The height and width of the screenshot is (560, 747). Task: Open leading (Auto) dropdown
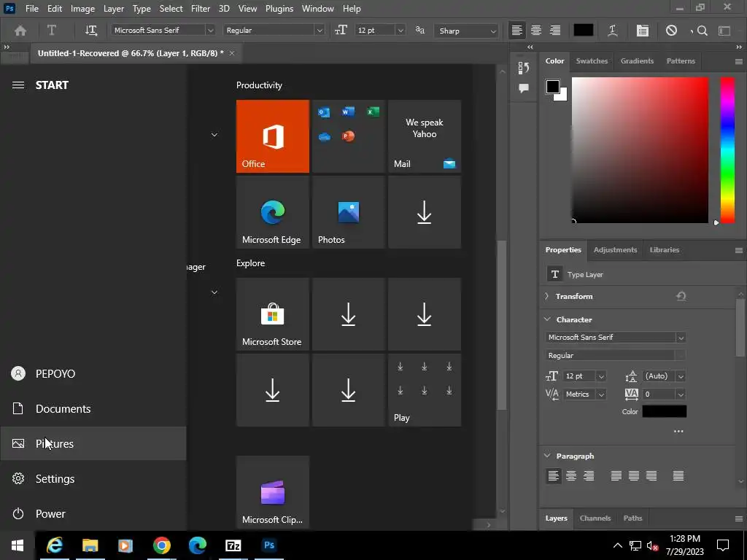681,377
